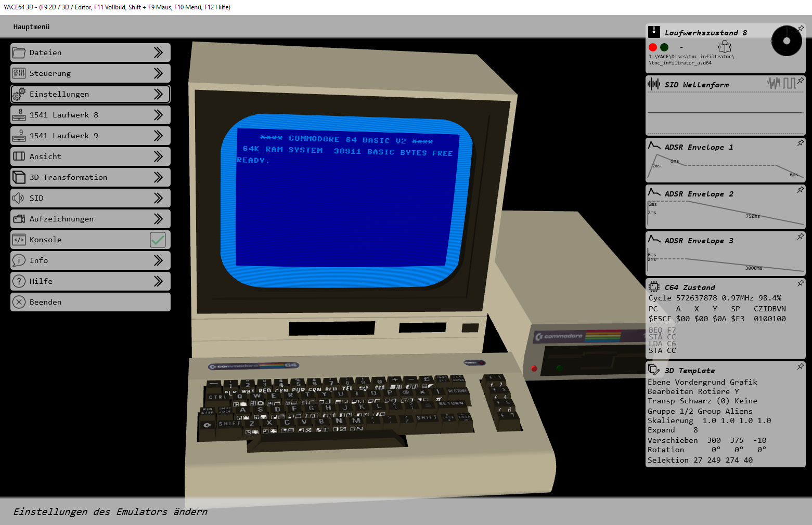Click the 3D Template cube icon
The width and height of the screenshot is (812, 525).
click(654, 370)
